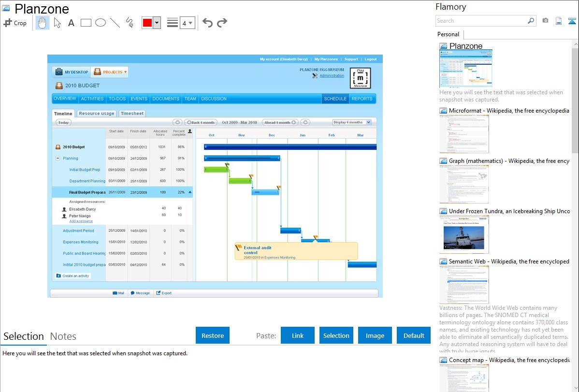Open the line width 4 dropdown
Image resolution: width=579 pixels, height=392 pixels.
187,23
